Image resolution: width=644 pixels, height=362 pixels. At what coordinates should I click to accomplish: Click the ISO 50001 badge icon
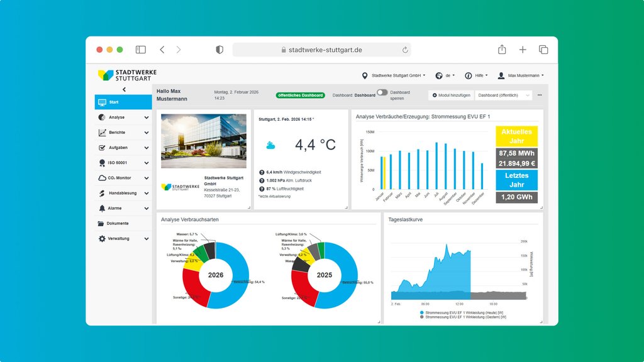point(102,163)
